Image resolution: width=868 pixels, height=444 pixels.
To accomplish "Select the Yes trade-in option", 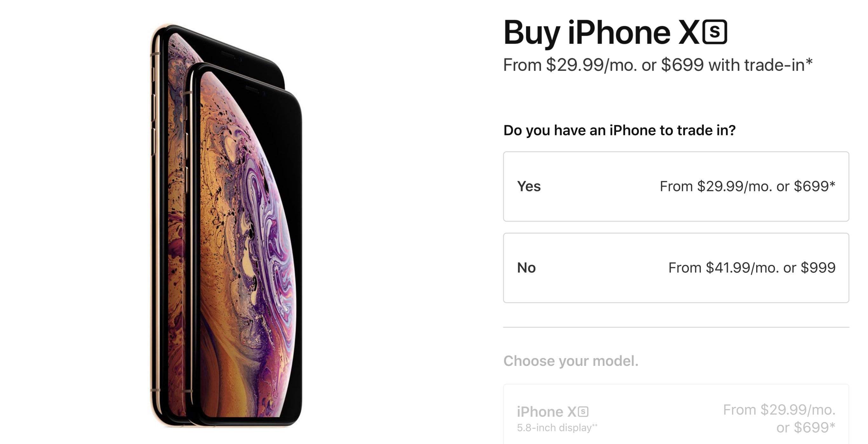I will [676, 187].
